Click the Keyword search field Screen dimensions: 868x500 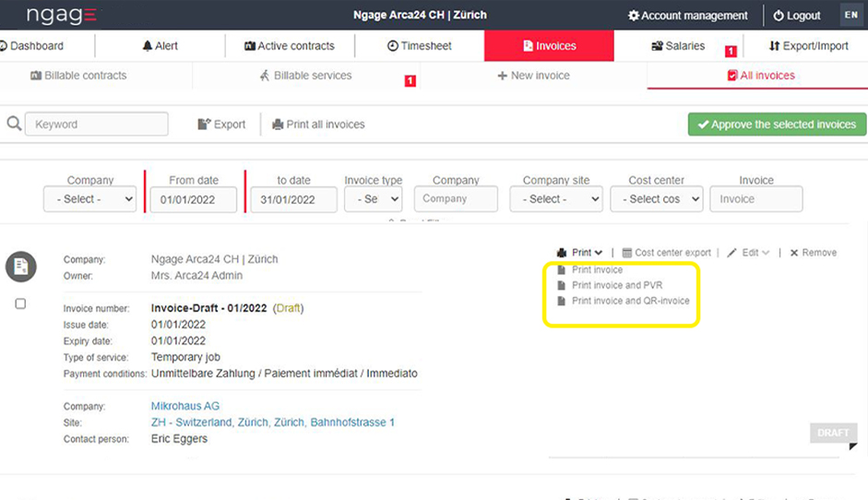pyautogui.click(x=97, y=125)
